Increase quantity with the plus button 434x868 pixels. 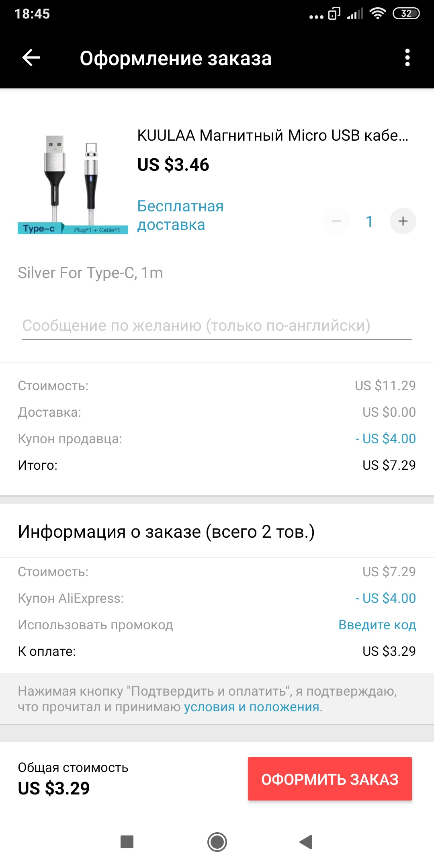(403, 221)
